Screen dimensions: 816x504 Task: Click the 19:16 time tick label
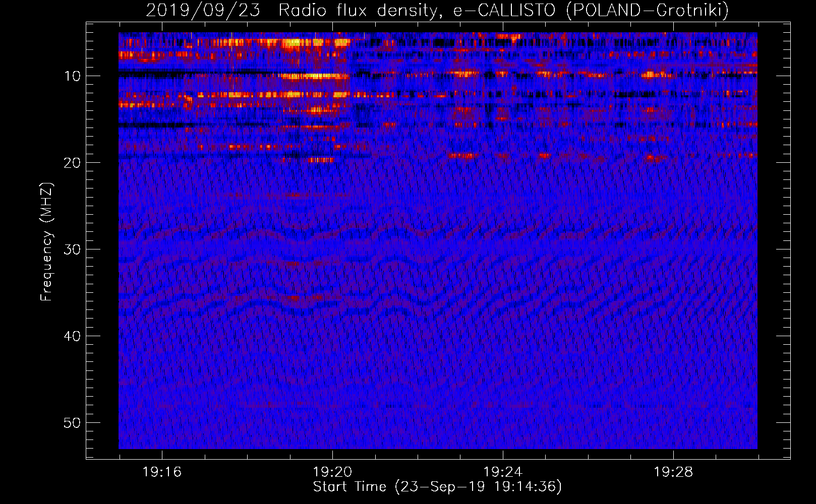(162, 472)
